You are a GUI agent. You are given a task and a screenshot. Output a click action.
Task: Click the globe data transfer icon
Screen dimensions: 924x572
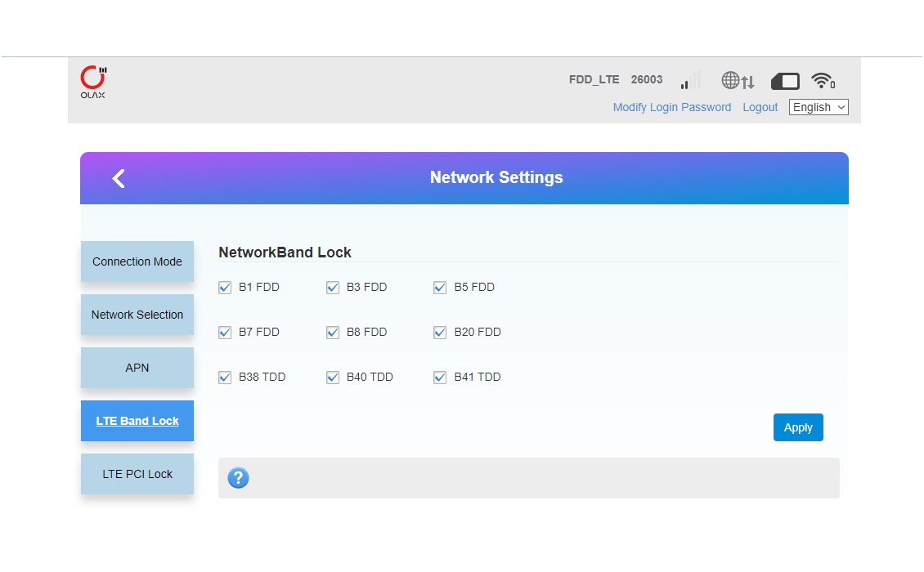tap(738, 81)
